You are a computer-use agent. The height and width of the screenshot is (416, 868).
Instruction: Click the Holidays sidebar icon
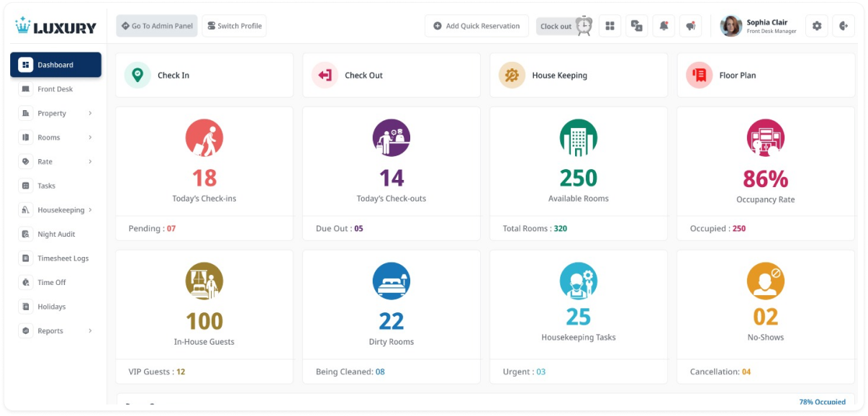(x=26, y=307)
